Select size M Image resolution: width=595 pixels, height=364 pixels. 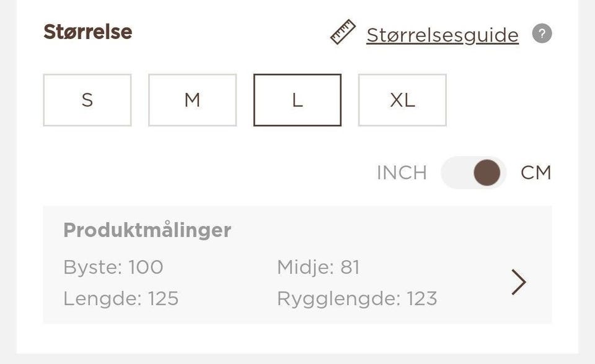point(192,100)
